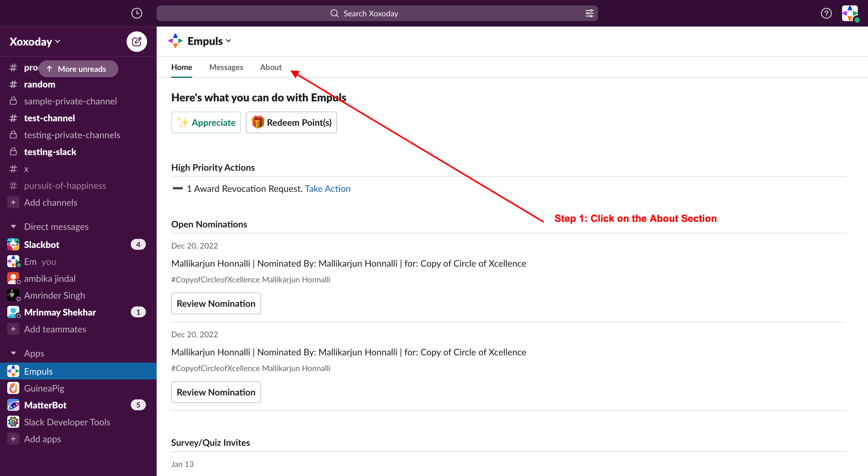The width and height of the screenshot is (868, 476).
Task: Click the Redeem Point(s) button
Action: tap(291, 122)
